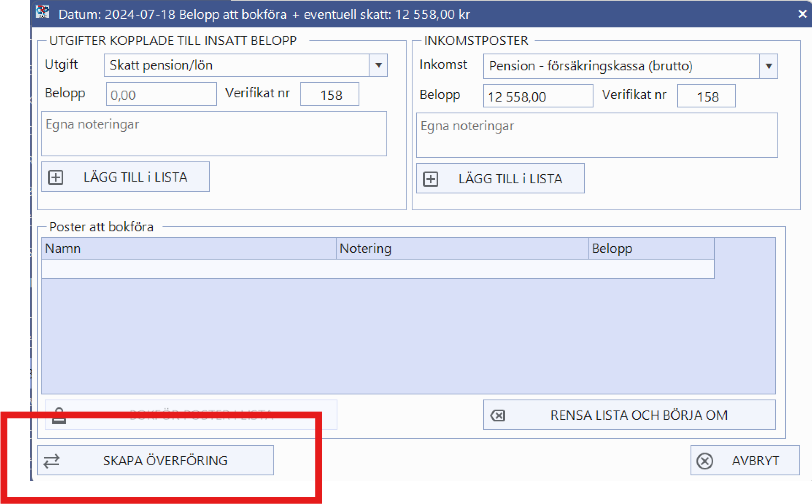Click the Egna noteringar box under Inkomstposter

pyautogui.click(x=597, y=135)
